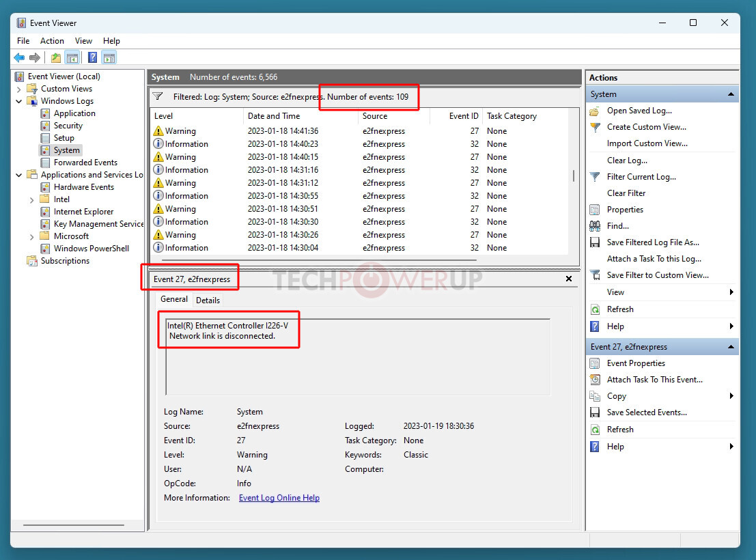
Task: Click the blue Back arrow in toolbar
Action: point(19,58)
